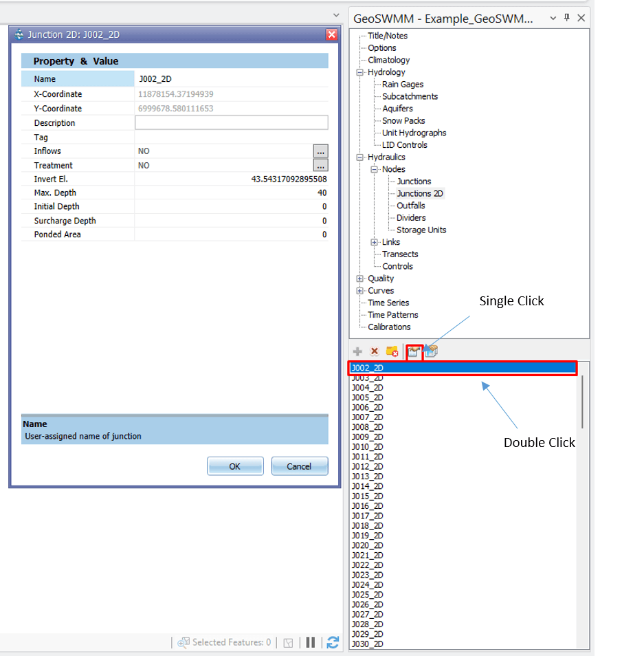Click the OK button
The width and height of the screenshot is (644, 656).
(x=235, y=466)
